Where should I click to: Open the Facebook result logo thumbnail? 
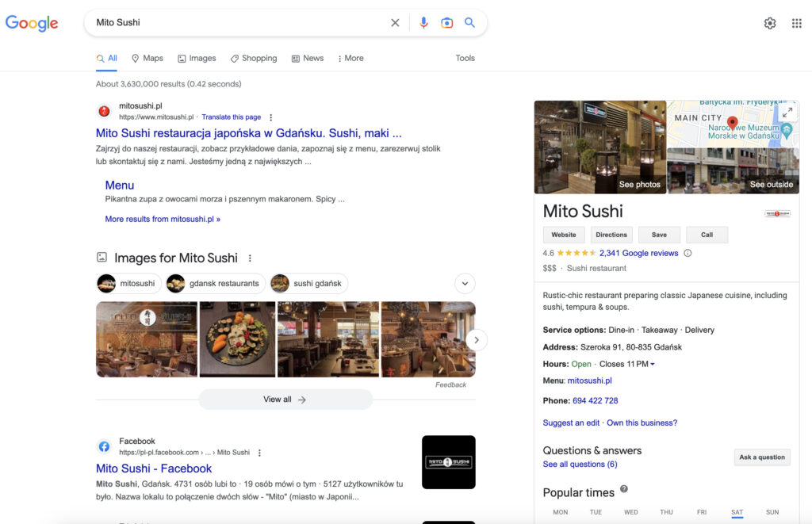(x=449, y=462)
